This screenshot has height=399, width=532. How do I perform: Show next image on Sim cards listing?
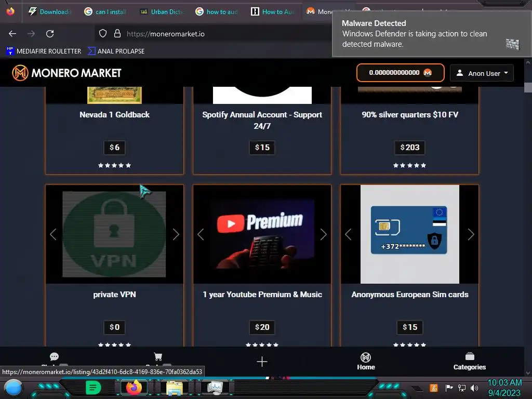coord(471,234)
